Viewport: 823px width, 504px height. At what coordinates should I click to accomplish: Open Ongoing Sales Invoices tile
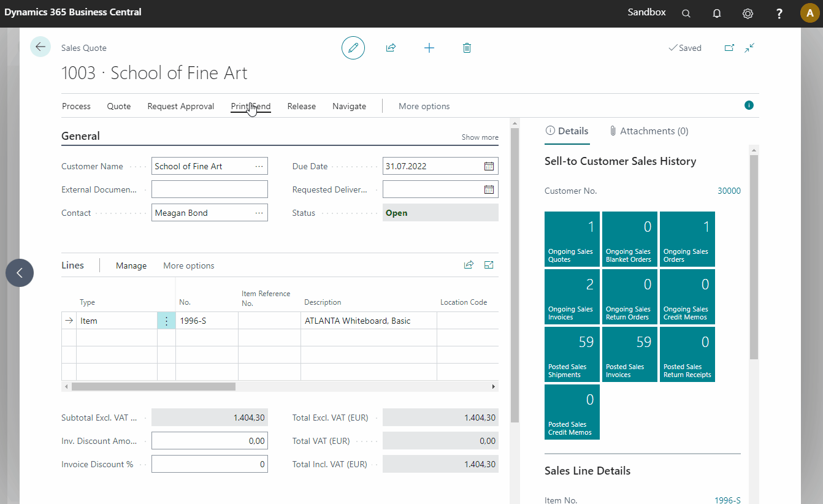click(x=572, y=297)
